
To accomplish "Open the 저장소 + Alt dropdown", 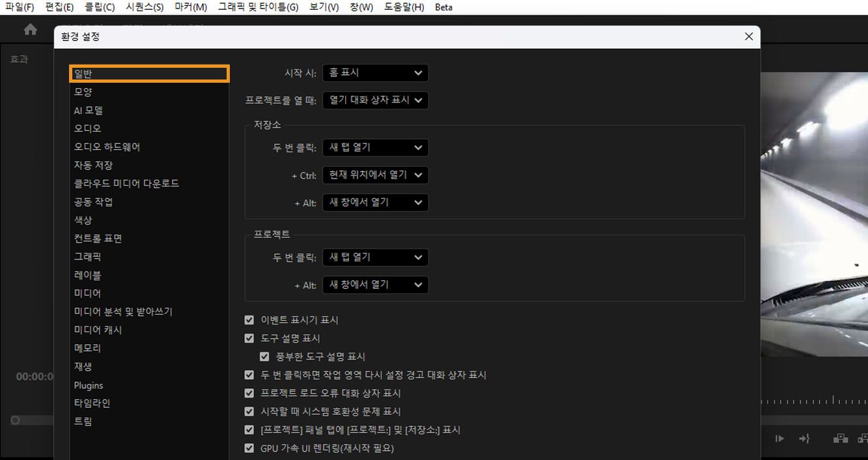I will coord(376,202).
